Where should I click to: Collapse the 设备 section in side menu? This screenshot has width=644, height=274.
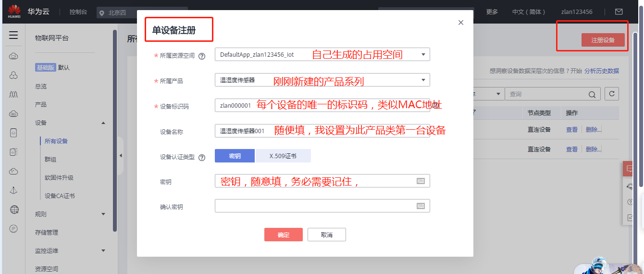click(103, 123)
